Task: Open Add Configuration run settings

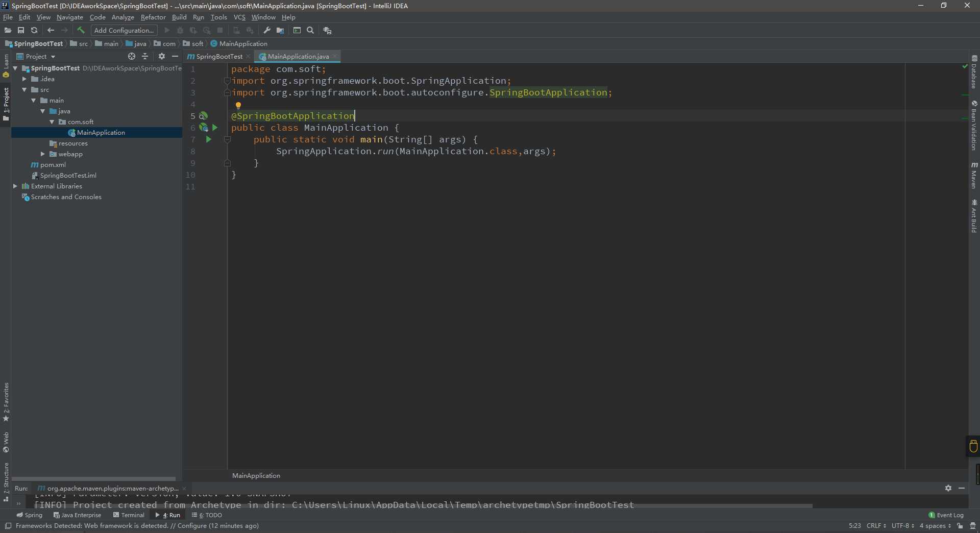Action: pyautogui.click(x=124, y=31)
